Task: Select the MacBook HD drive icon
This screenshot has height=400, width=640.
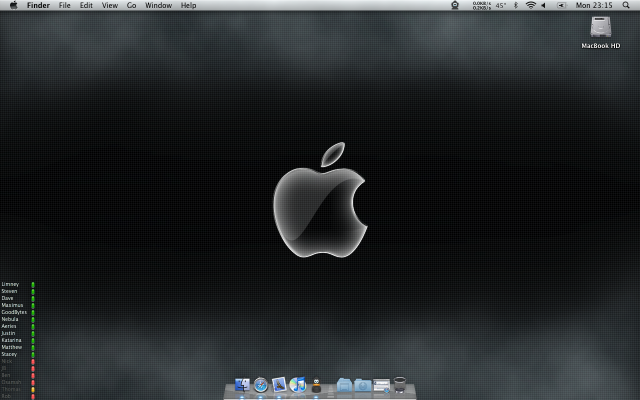Action: click(x=601, y=27)
